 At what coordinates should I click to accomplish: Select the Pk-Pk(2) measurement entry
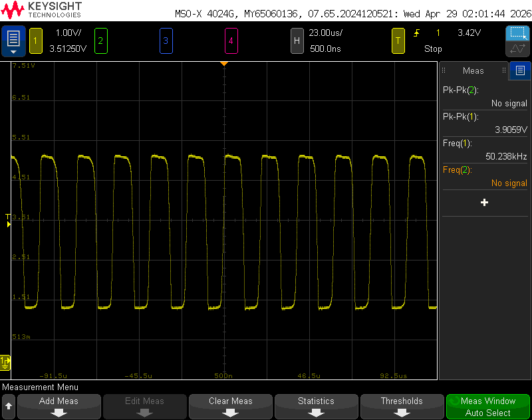tap(485, 96)
